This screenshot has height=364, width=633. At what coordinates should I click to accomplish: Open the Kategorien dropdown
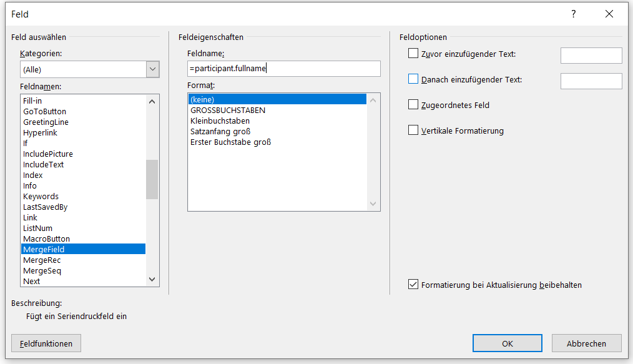152,69
